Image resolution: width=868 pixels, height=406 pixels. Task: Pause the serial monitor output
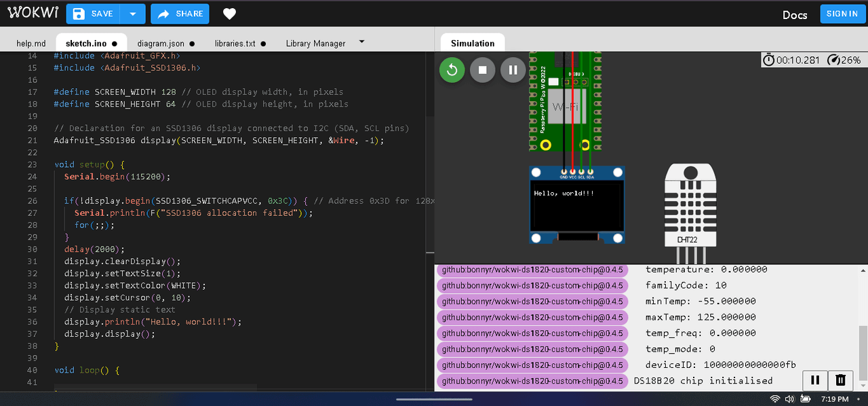pyautogui.click(x=816, y=380)
